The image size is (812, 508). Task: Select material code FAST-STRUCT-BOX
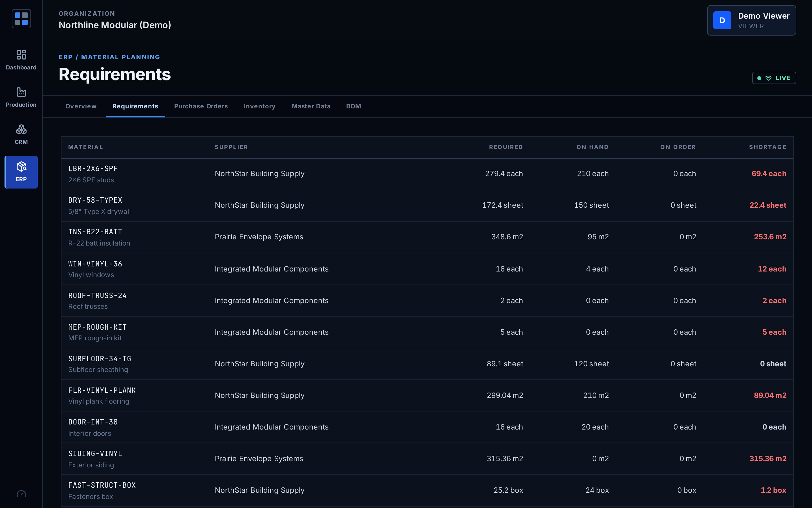click(x=102, y=485)
